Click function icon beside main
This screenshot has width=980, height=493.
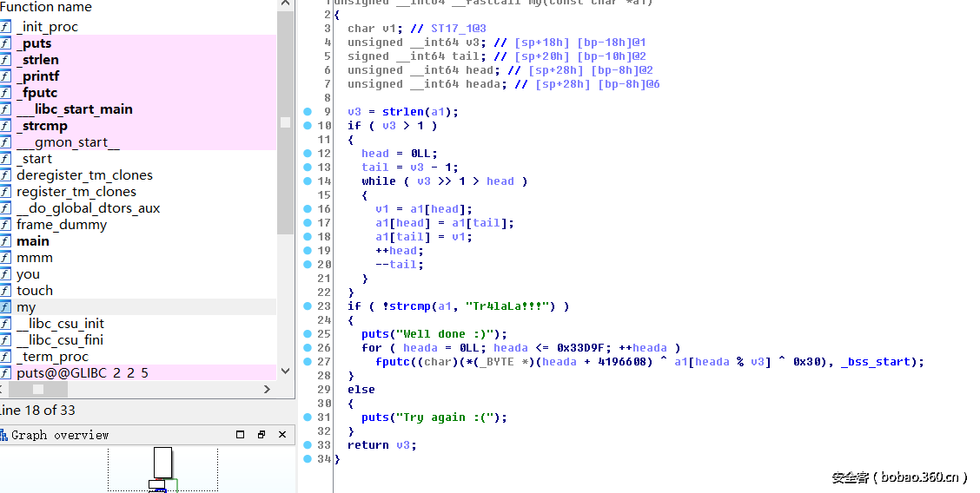tap(5, 241)
